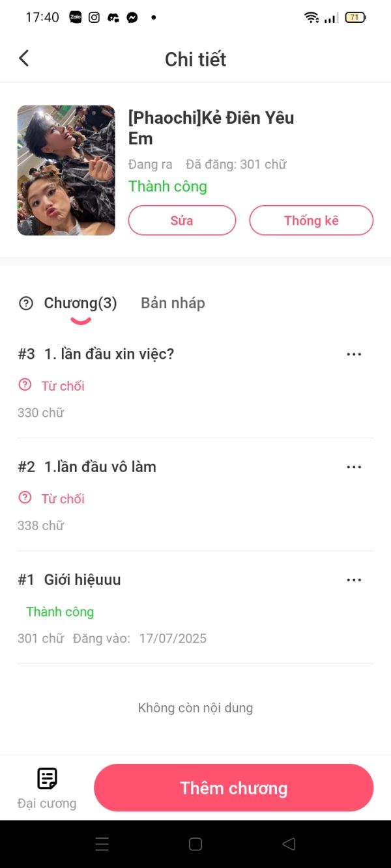The image size is (391, 868).
Task: Open the three-dot menu for chapter #3
Action: click(x=354, y=354)
